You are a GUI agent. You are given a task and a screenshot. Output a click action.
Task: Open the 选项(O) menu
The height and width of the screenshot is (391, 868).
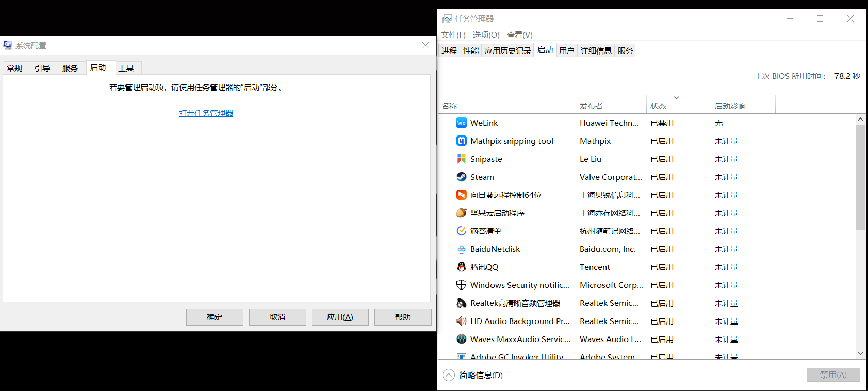pos(486,35)
